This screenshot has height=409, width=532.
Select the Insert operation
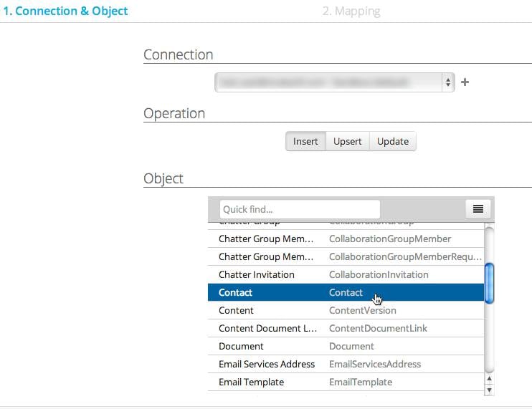305,141
